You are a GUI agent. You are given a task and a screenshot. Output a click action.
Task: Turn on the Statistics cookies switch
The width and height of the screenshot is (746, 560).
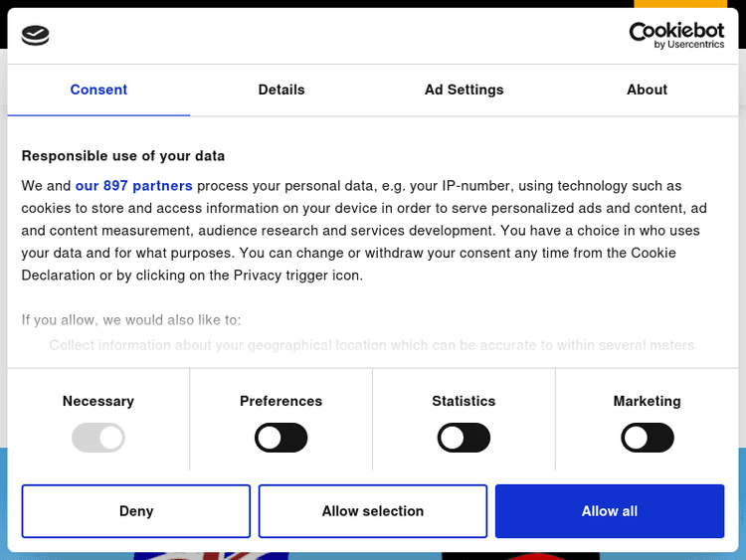pyautogui.click(x=464, y=438)
